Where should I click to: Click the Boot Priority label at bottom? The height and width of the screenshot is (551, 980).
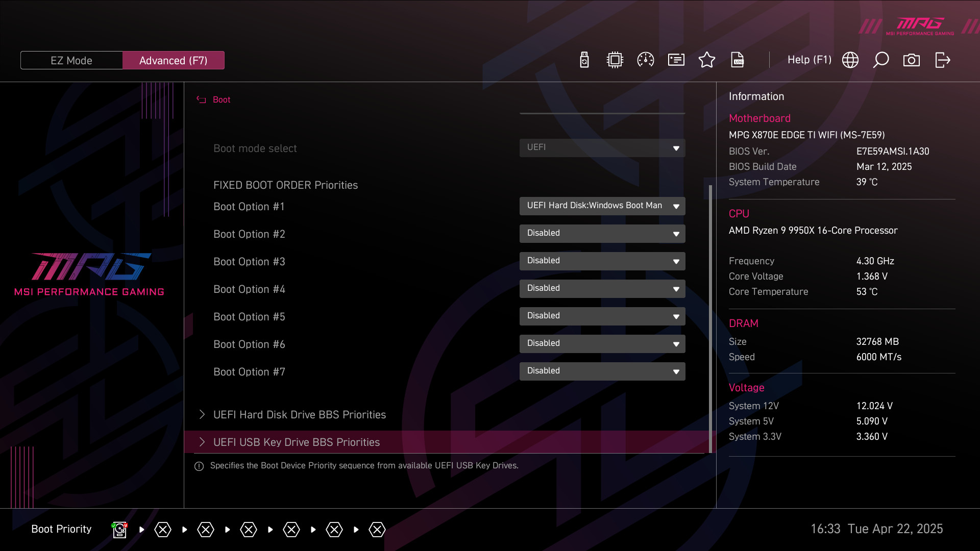tap(61, 529)
